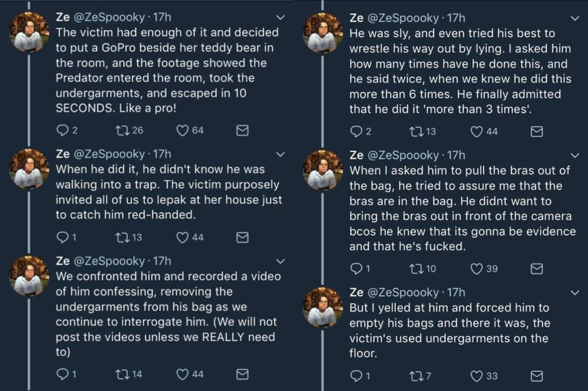Like the GoPro teddy bear tweet
Image resolution: width=588 pixels, height=391 pixels.
[x=183, y=131]
